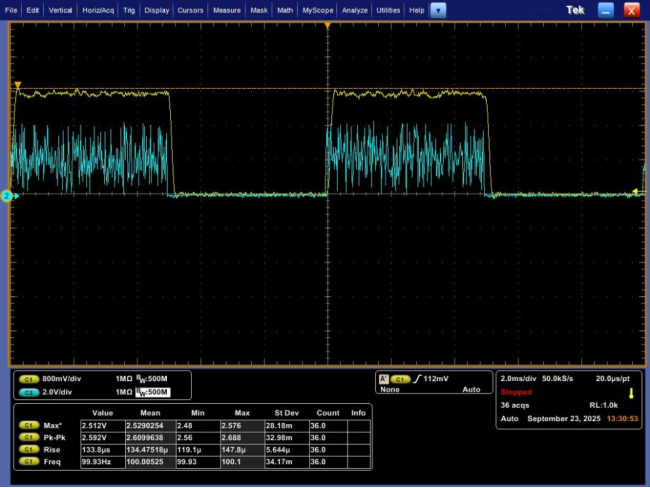650x488 pixels.
Task: Click the Mean column header
Action: [150, 413]
